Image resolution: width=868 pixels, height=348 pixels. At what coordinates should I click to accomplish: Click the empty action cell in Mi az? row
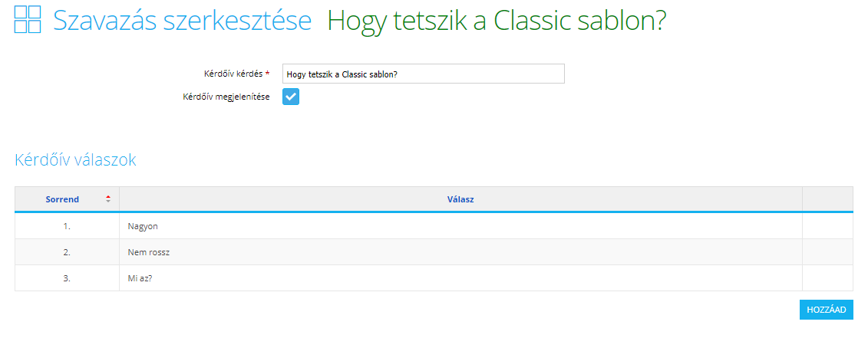coord(827,278)
